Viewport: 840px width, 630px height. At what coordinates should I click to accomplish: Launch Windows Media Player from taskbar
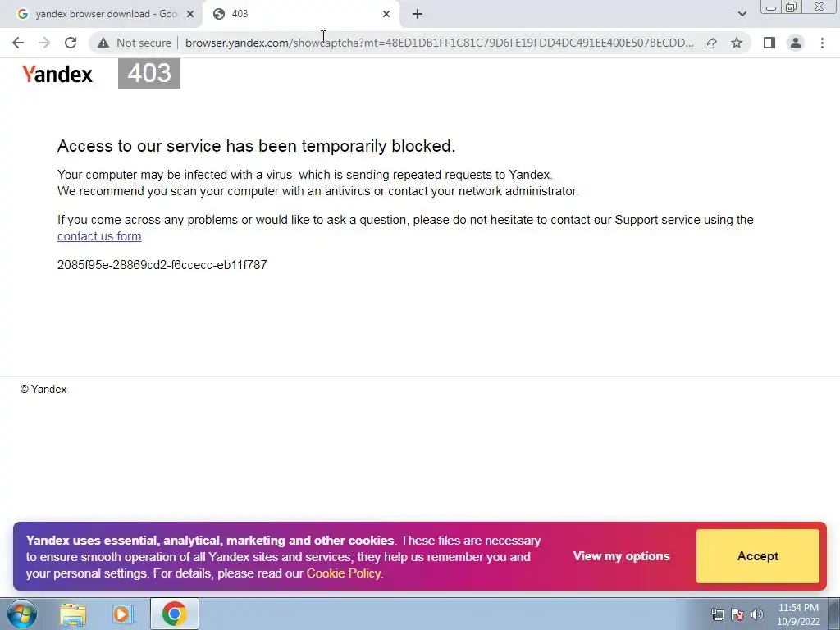[x=123, y=614]
